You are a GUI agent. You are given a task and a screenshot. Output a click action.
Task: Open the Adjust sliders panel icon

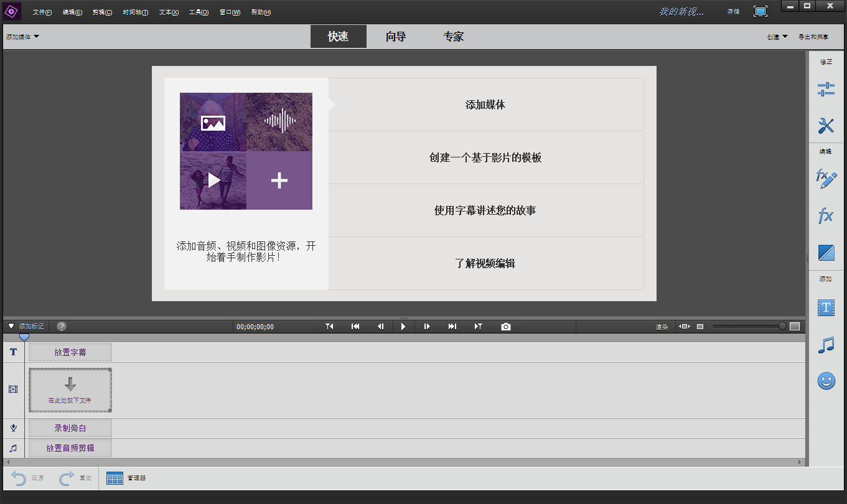[x=826, y=89]
